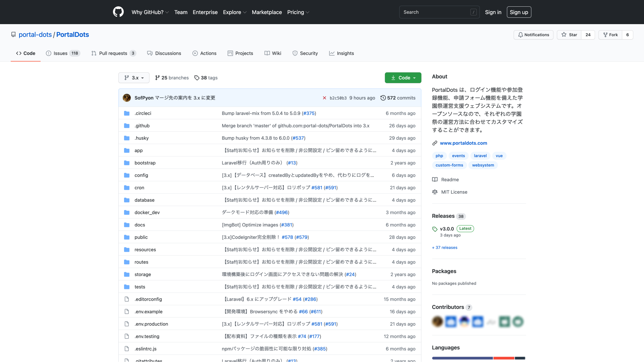Click the failed build red X icon
Screen dimensions: 644x362
tap(324, 98)
